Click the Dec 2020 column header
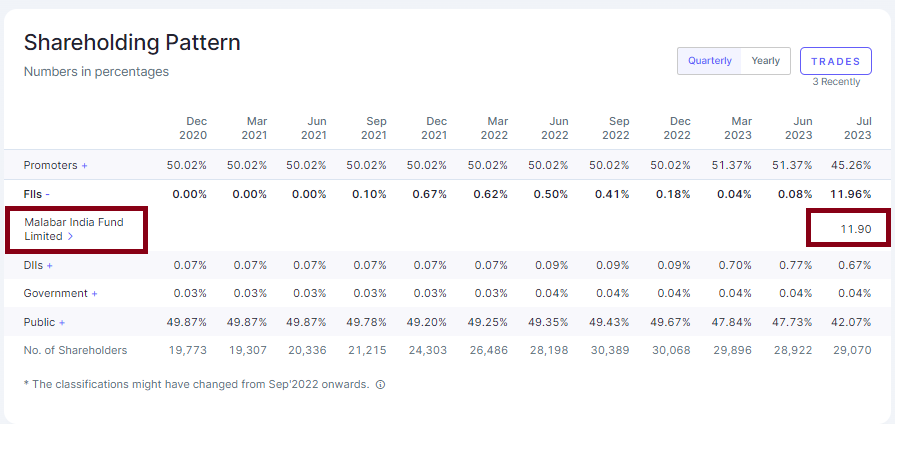Viewport: 910px width, 456px height. point(193,128)
